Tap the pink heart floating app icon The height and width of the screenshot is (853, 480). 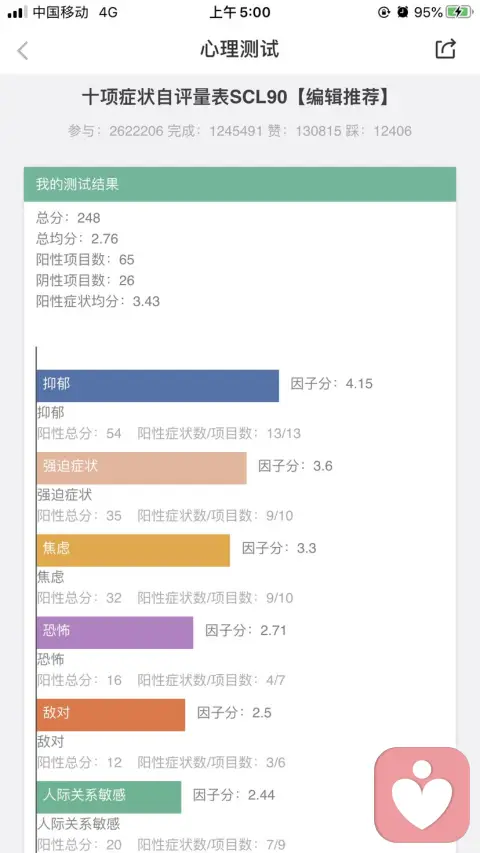(422, 794)
